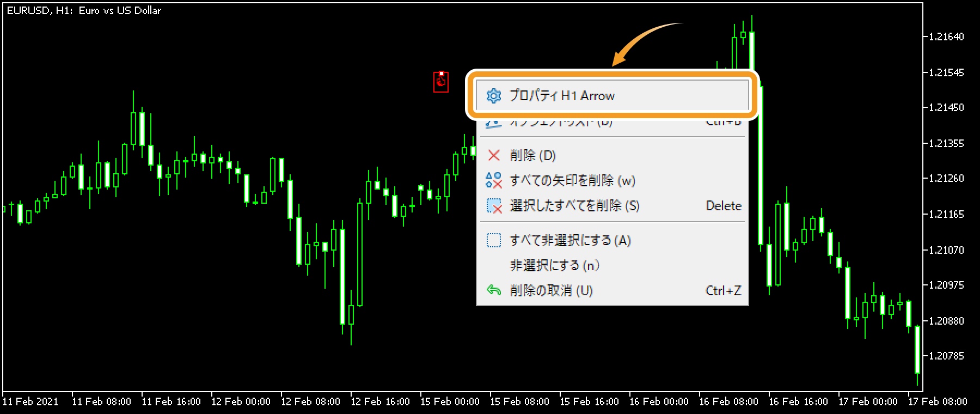Viewport: 980px width, 414px height.
Task: Click time label 12 Feb 08:00
Action: 311,401
